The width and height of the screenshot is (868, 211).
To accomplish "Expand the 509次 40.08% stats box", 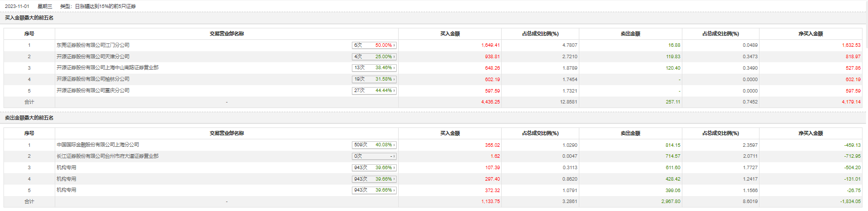I will pos(374,145).
